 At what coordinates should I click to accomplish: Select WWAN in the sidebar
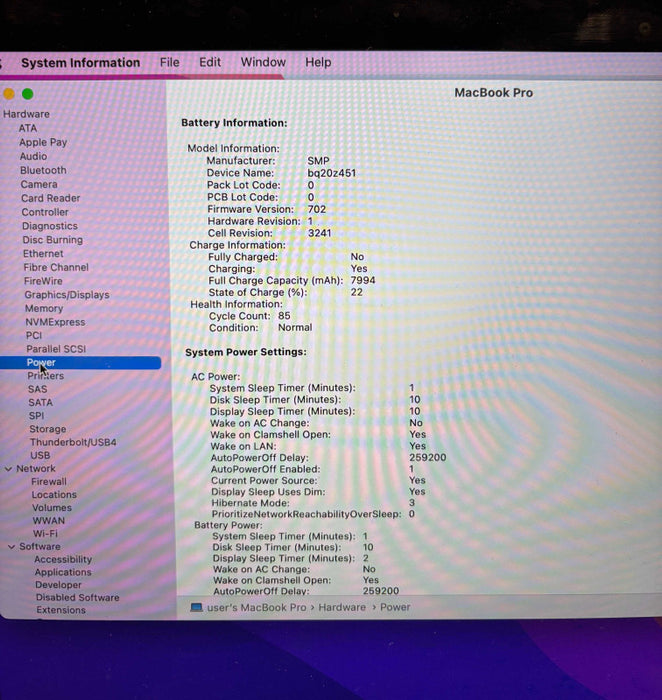(x=49, y=521)
